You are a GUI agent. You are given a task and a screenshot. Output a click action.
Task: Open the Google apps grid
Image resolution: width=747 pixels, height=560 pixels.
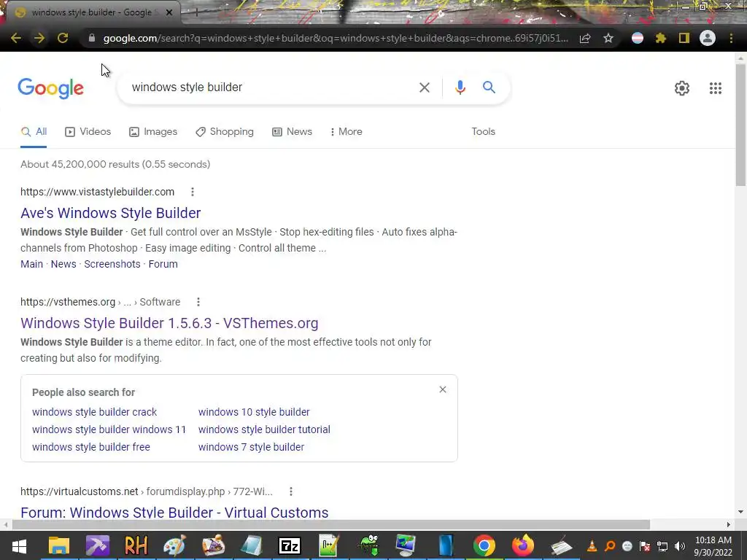[715, 88]
